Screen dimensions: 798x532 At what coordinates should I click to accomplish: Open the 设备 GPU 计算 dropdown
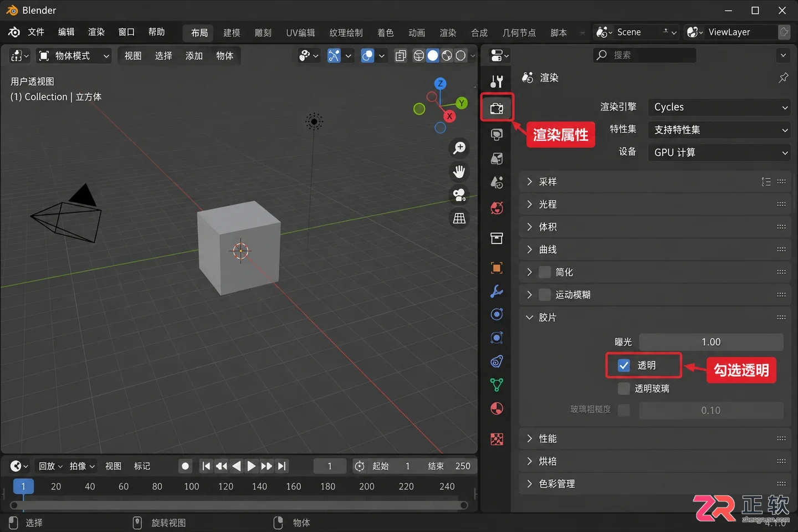point(719,152)
